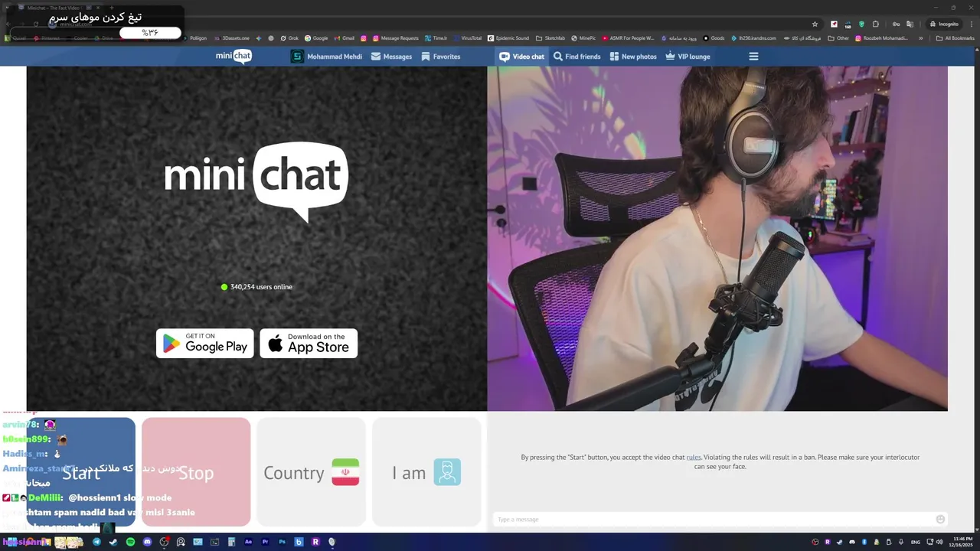Open Telegram from the taskbar
The image size is (980, 551).
click(x=96, y=542)
